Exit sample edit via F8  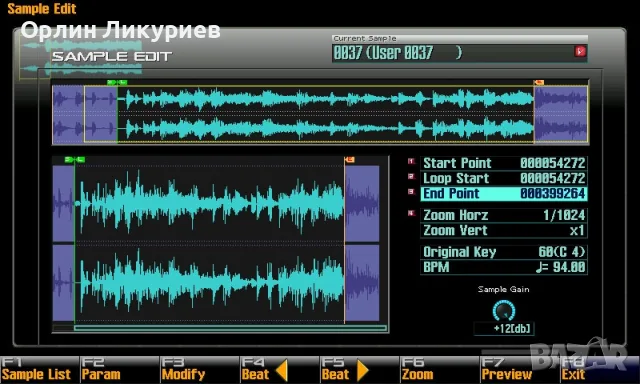pyautogui.click(x=599, y=369)
